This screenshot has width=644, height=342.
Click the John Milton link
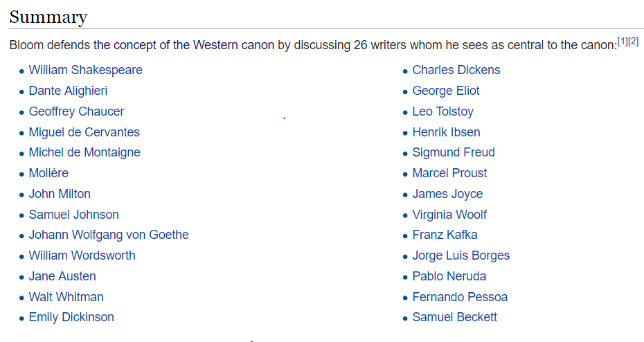(60, 194)
